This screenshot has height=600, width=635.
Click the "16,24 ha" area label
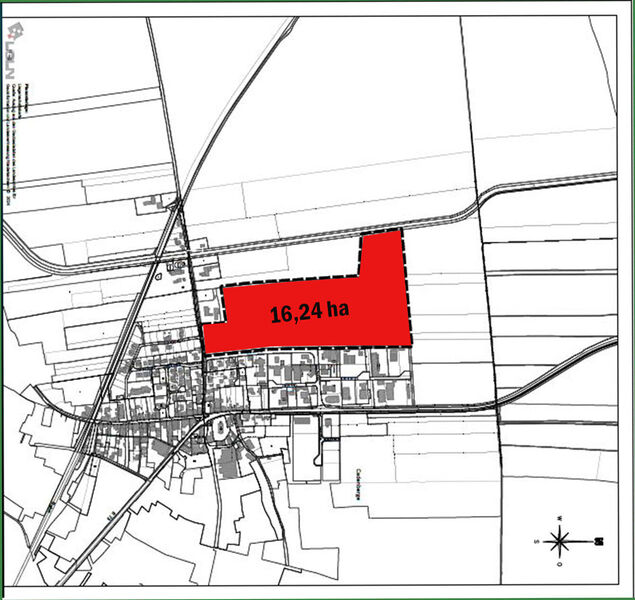pyautogui.click(x=309, y=313)
